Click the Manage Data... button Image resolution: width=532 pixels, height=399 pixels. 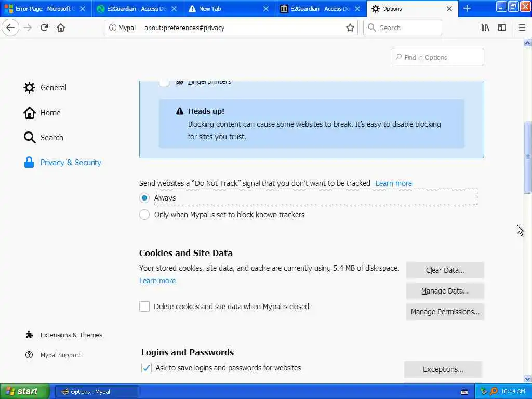point(445,291)
